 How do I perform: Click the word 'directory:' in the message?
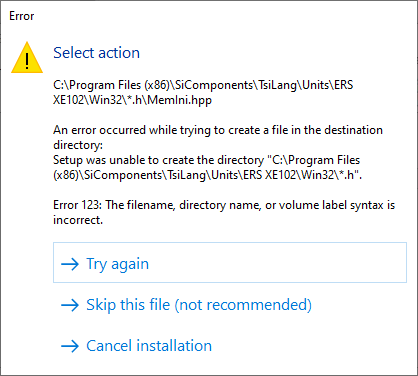[78, 145]
